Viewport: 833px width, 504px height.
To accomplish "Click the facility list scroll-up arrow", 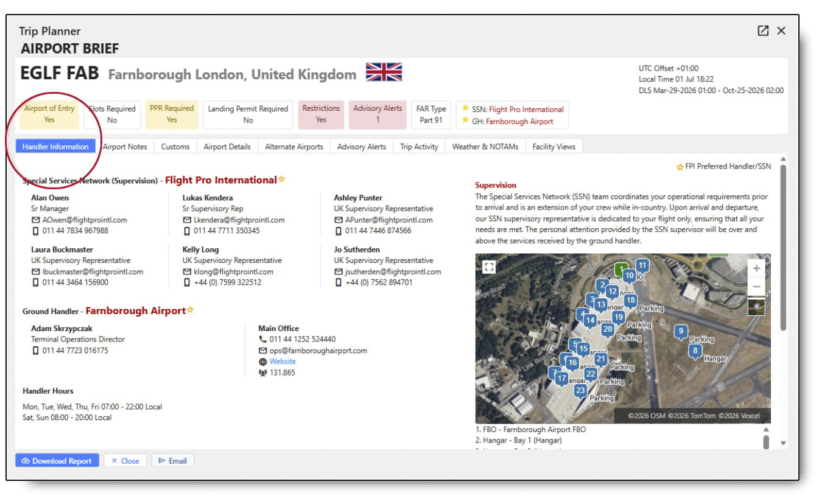I will tap(766, 429).
